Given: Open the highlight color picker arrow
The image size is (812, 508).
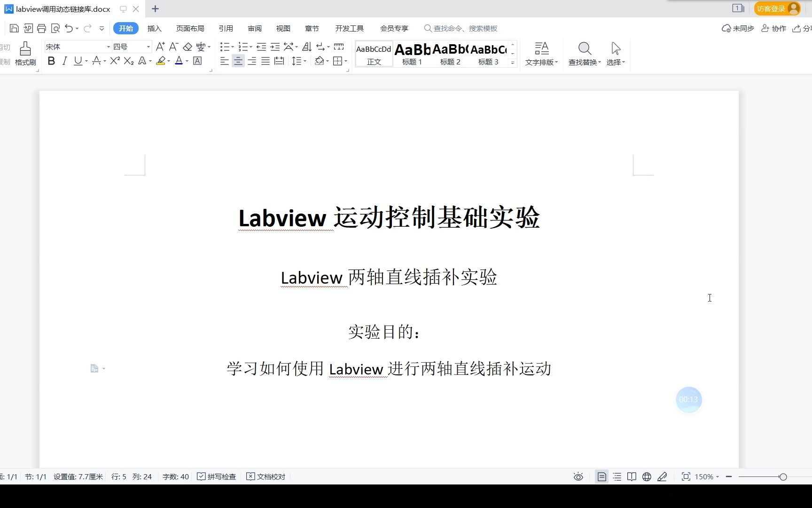Looking at the screenshot, I should point(169,61).
